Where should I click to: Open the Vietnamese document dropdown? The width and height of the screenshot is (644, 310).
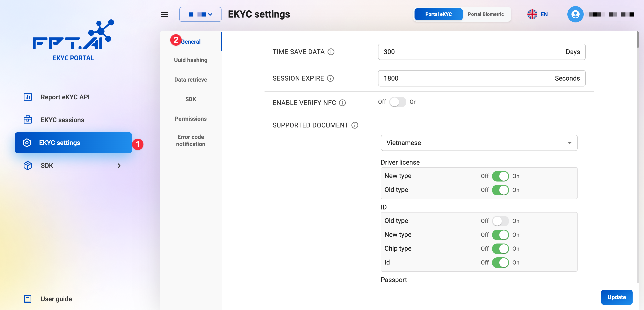pyautogui.click(x=479, y=143)
